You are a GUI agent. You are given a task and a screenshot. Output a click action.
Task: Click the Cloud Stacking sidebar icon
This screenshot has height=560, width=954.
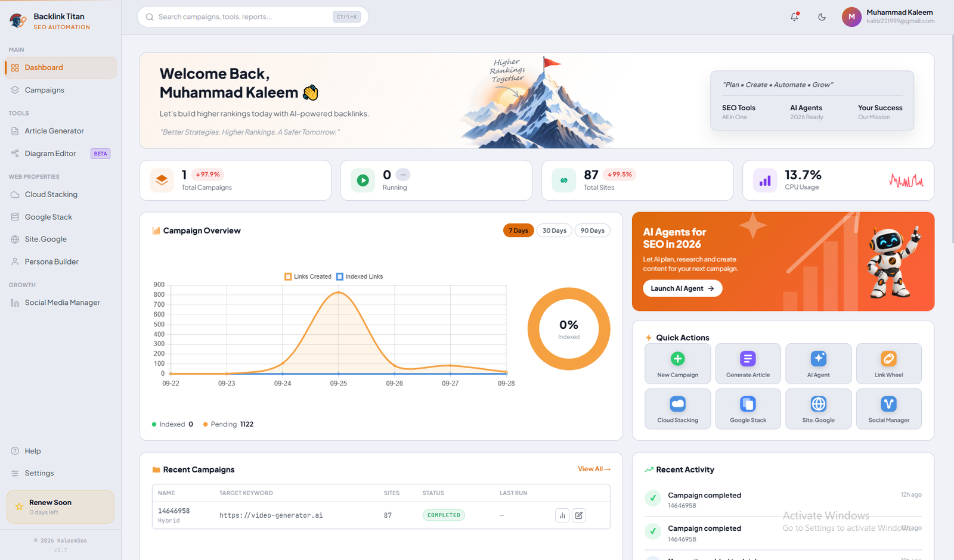point(15,195)
